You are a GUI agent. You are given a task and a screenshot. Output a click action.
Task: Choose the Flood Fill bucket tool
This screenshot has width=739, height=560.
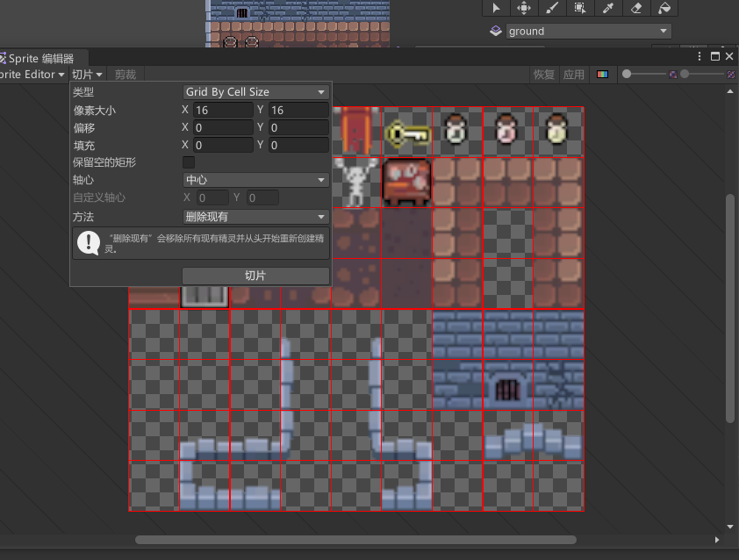coord(664,8)
